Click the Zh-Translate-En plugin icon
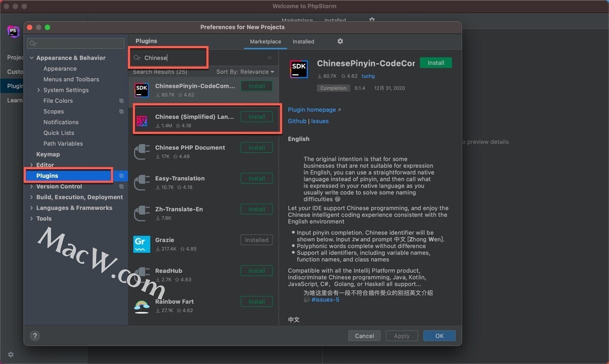This screenshot has width=609, height=364. pyautogui.click(x=141, y=213)
